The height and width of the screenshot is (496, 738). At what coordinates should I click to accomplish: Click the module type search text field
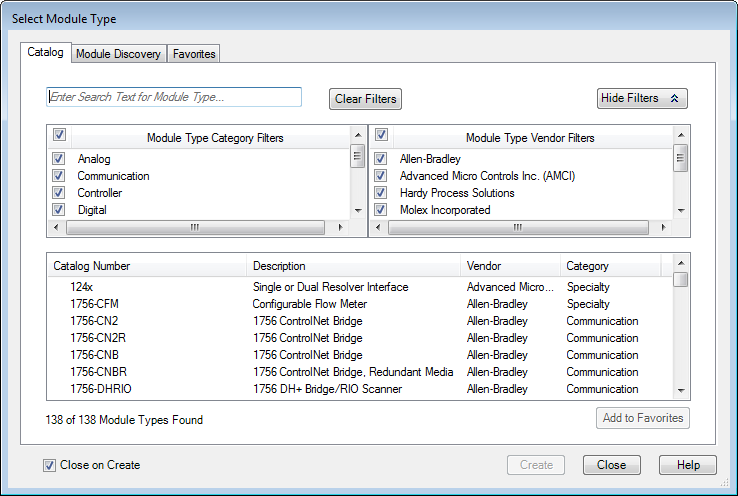pyautogui.click(x=174, y=97)
